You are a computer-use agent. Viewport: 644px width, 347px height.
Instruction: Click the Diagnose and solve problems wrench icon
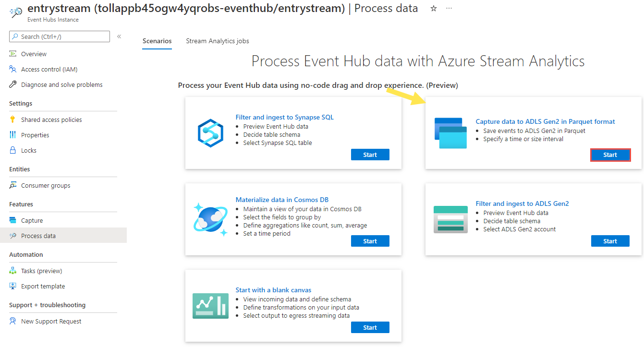[x=13, y=84]
